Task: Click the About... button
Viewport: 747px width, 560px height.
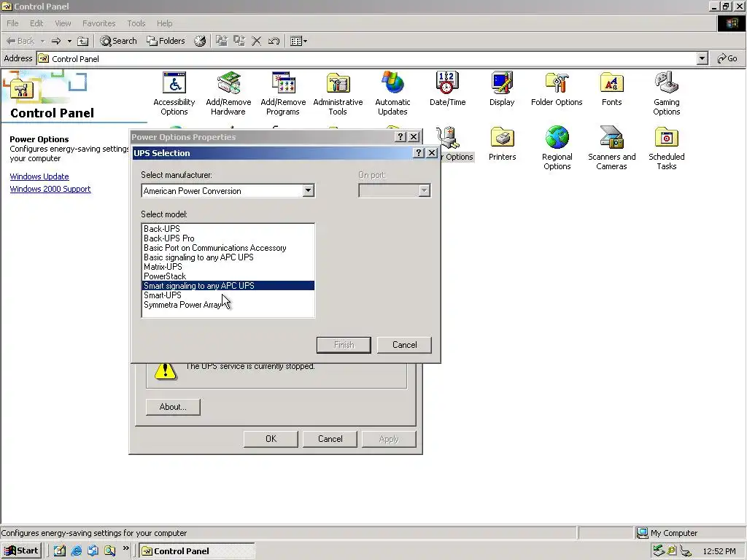Action: tap(173, 407)
